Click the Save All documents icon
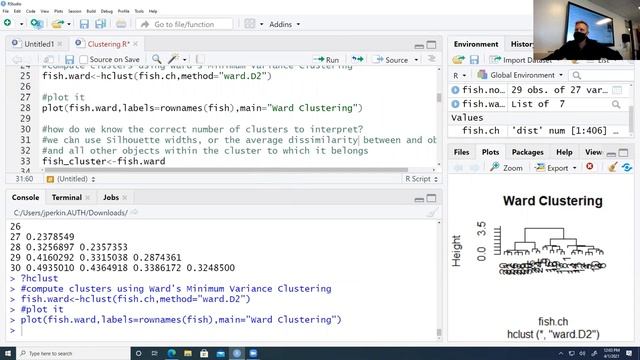This screenshot has width=640, height=360. [100, 24]
